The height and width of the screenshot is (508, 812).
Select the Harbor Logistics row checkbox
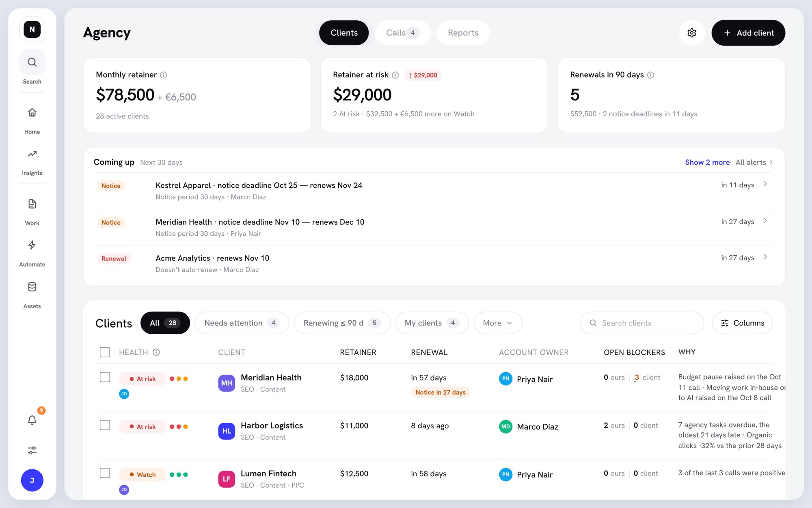point(105,425)
